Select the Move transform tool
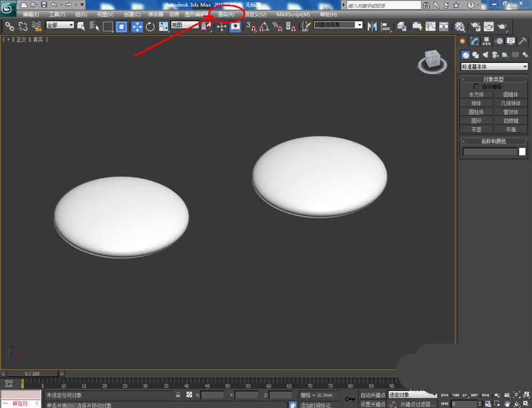Viewport: 532px width, 408px height. 137,27
